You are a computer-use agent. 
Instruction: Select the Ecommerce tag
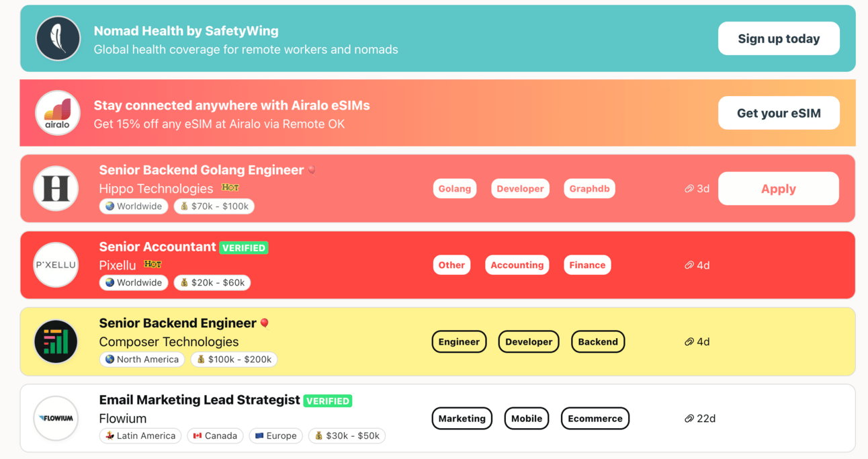click(595, 418)
